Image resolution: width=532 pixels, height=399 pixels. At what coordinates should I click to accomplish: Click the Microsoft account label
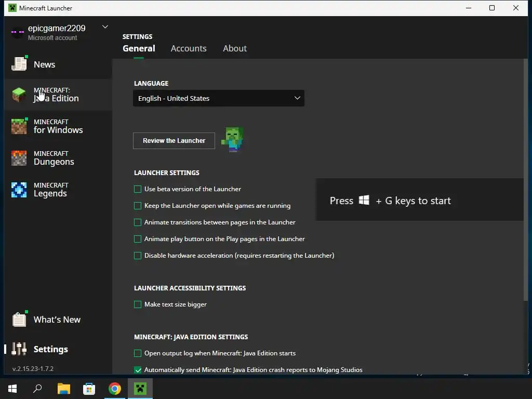52,37
